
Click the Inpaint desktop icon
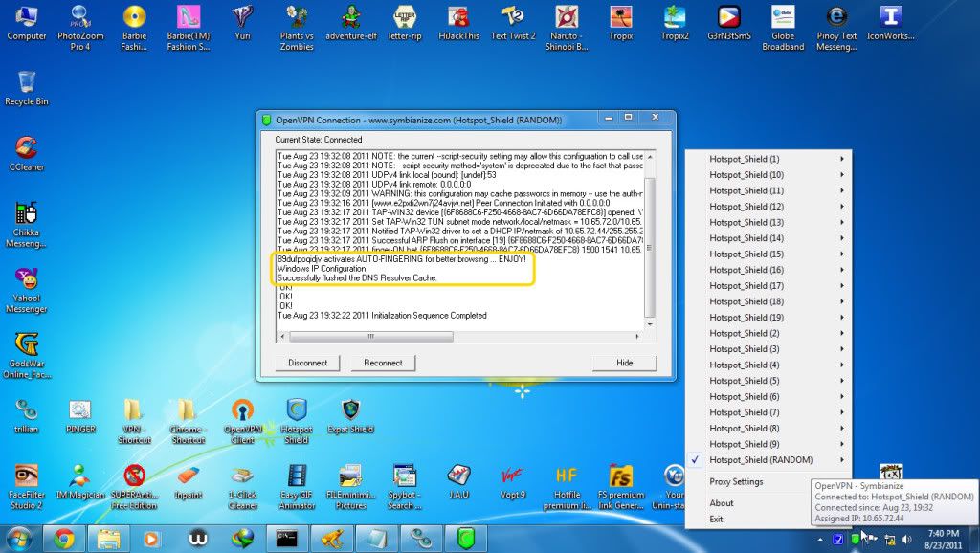(189, 482)
